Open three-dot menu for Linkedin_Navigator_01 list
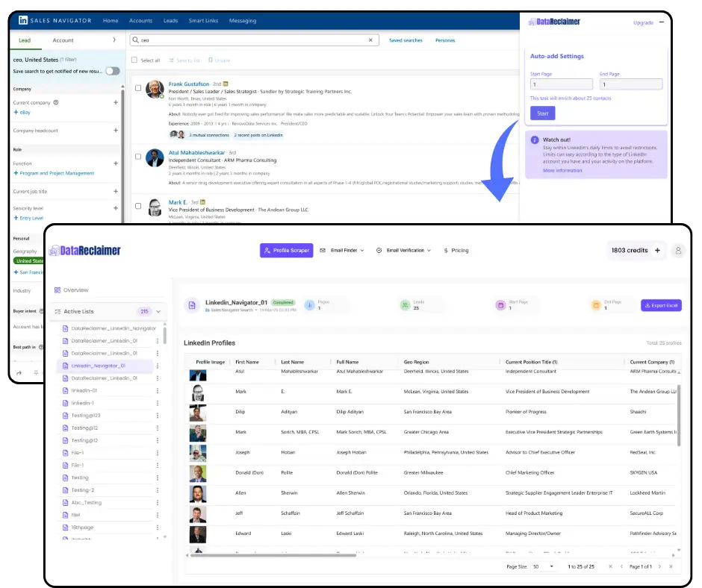The image size is (702, 588). tap(158, 366)
